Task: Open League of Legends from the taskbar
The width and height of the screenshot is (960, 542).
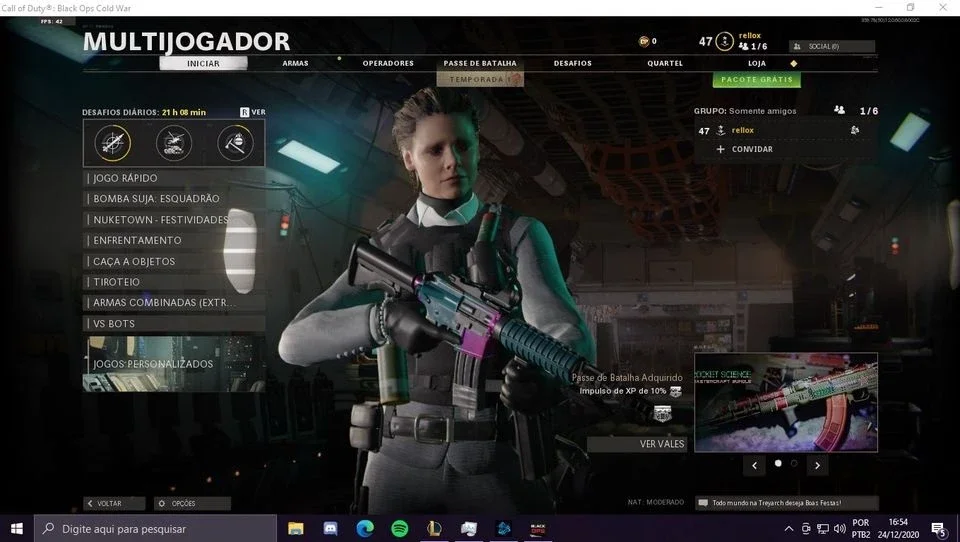Action: [x=434, y=528]
